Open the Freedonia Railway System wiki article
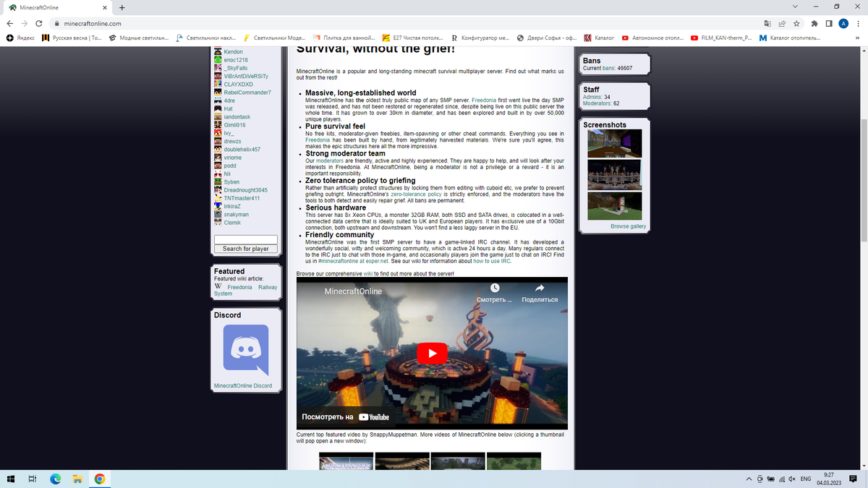Screen dimensions: 868x488 tap(246, 291)
